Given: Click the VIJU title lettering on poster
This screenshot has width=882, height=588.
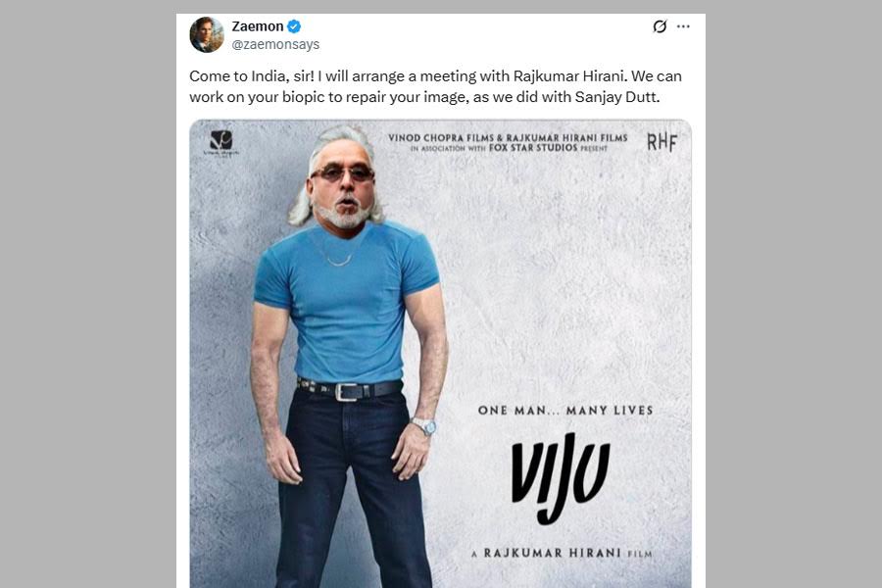Looking at the screenshot, I should tap(561, 477).
